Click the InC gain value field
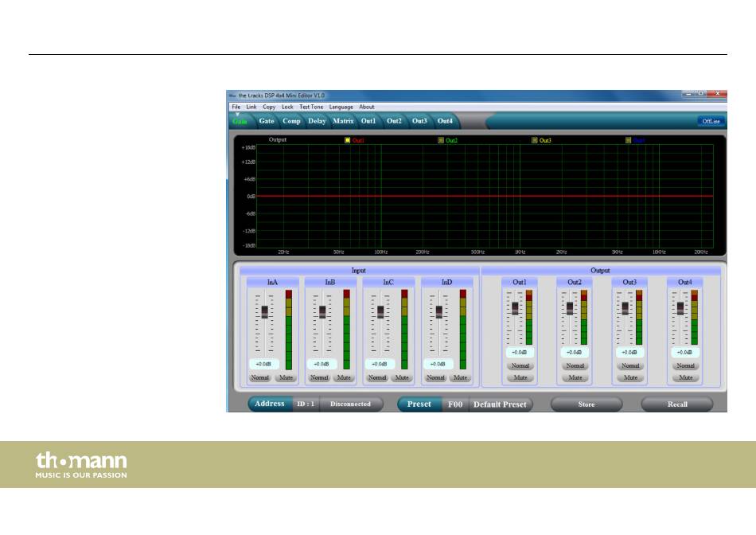The height and width of the screenshot is (535, 756). coord(380,364)
